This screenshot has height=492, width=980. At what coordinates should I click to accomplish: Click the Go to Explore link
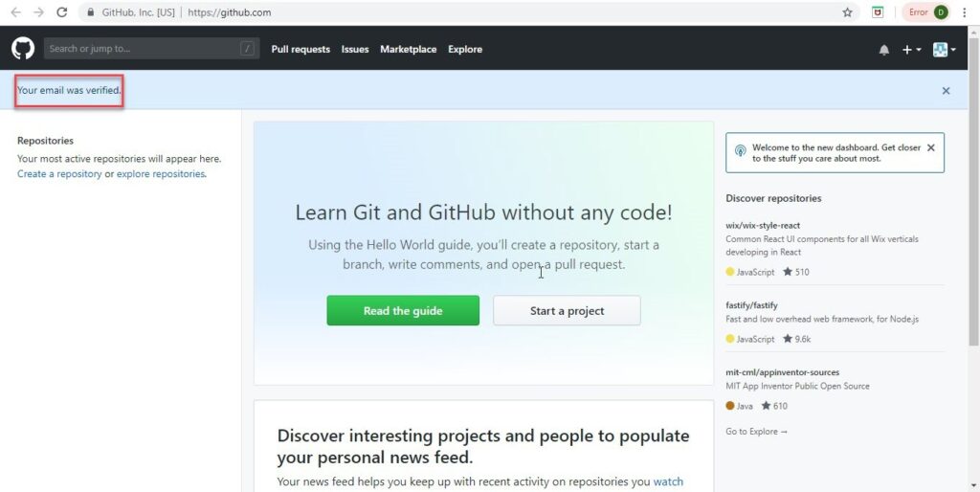tap(756, 432)
